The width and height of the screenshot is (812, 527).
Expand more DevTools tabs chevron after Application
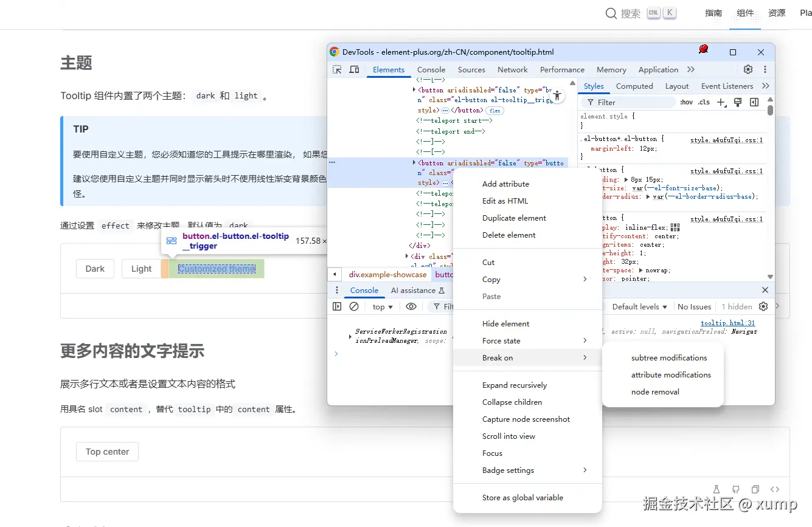click(691, 69)
